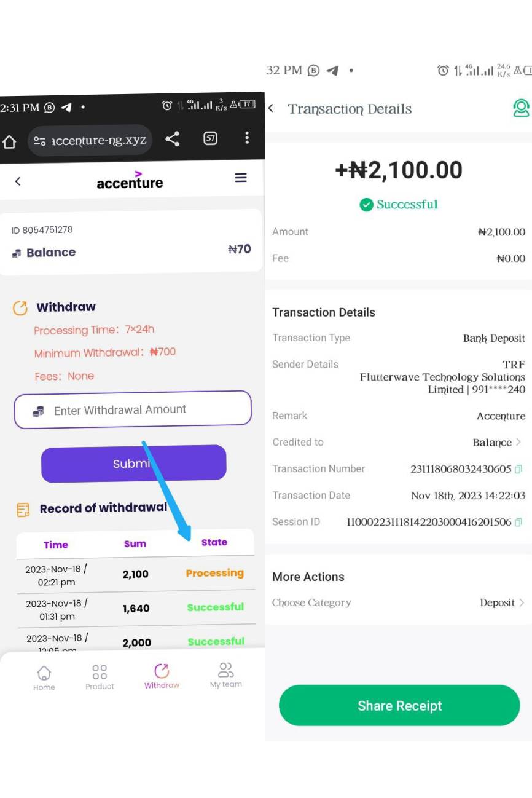Go back from Transaction Details

click(x=271, y=108)
